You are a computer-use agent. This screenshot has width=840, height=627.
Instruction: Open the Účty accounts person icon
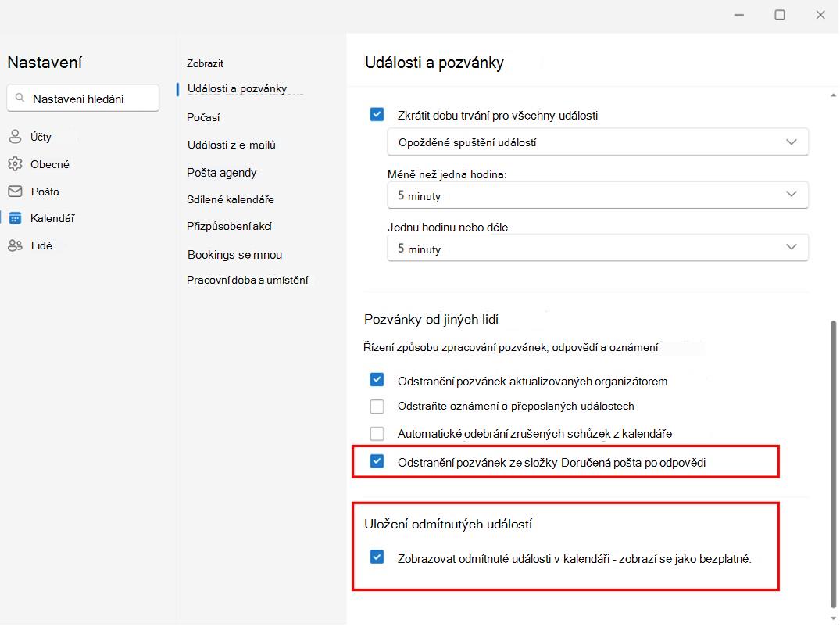15,137
